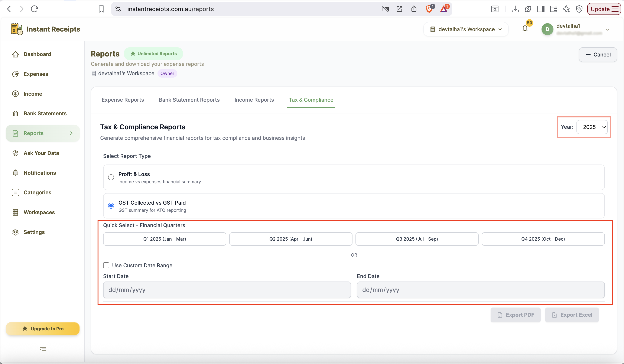The image size is (624, 364).
Task: Open Income in sidebar
Action: (43, 94)
